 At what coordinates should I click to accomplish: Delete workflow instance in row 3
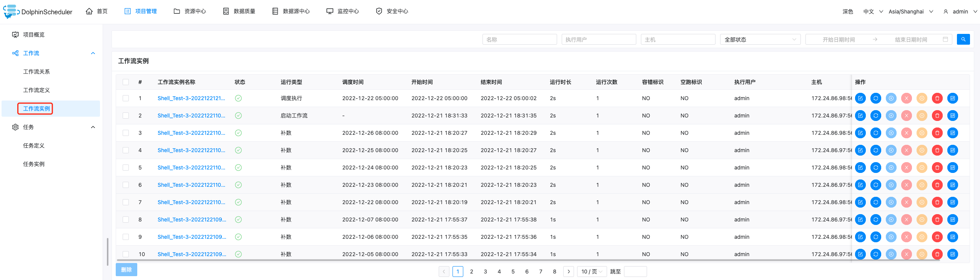(937, 133)
